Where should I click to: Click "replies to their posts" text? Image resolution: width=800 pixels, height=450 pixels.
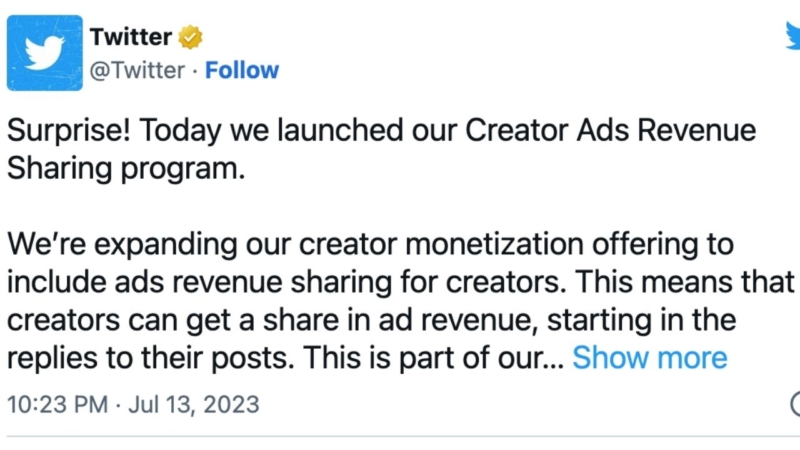142,357
